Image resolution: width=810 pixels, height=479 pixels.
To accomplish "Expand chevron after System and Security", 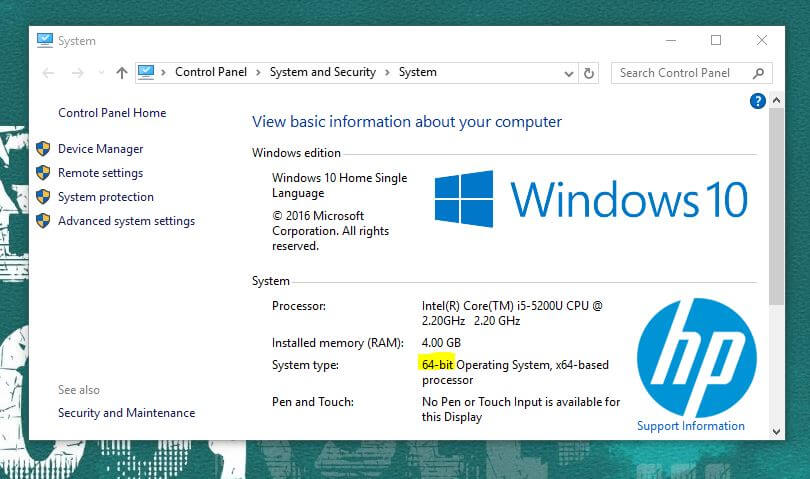I will click(x=387, y=72).
